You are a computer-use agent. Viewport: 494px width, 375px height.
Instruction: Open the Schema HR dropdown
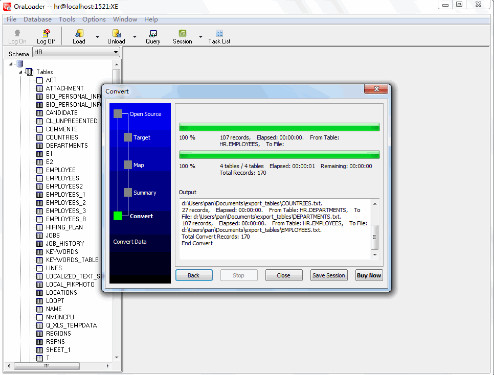tap(76, 52)
